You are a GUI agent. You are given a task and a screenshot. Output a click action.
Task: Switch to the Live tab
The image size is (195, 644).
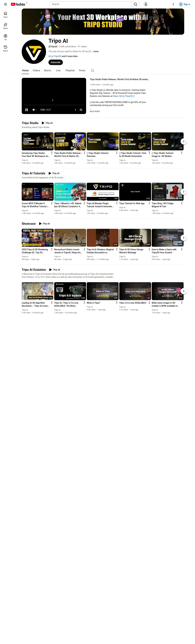pos(58,71)
